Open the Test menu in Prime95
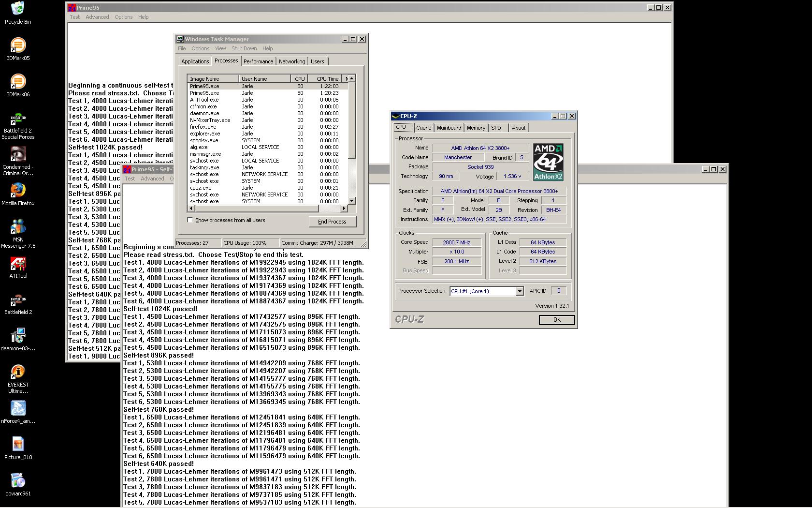The height and width of the screenshot is (508, 812). coord(75,17)
